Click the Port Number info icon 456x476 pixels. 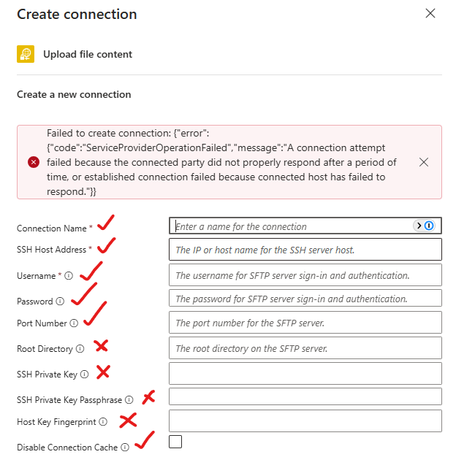[x=73, y=323]
